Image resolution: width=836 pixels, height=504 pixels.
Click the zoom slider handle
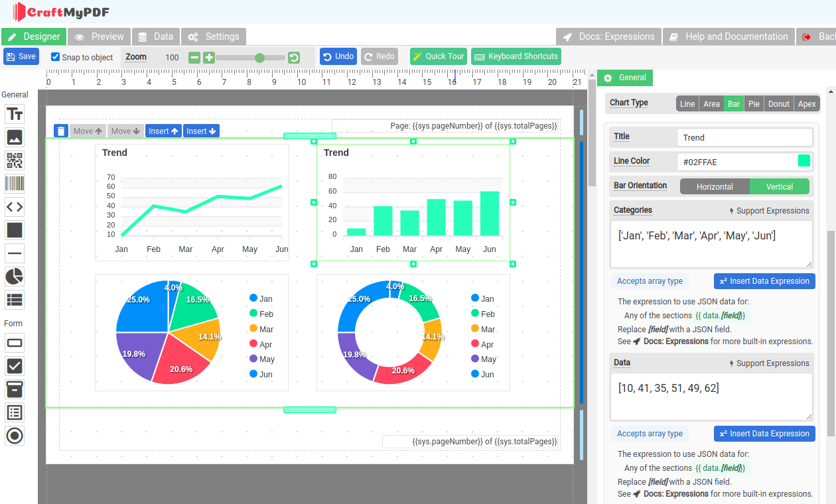pyautogui.click(x=260, y=58)
